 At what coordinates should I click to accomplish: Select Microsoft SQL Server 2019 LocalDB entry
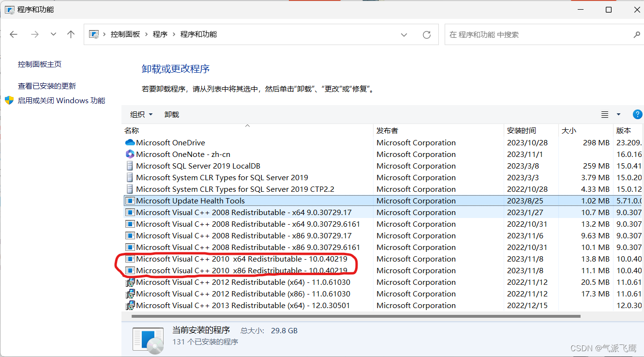pyautogui.click(x=198, y=166)
